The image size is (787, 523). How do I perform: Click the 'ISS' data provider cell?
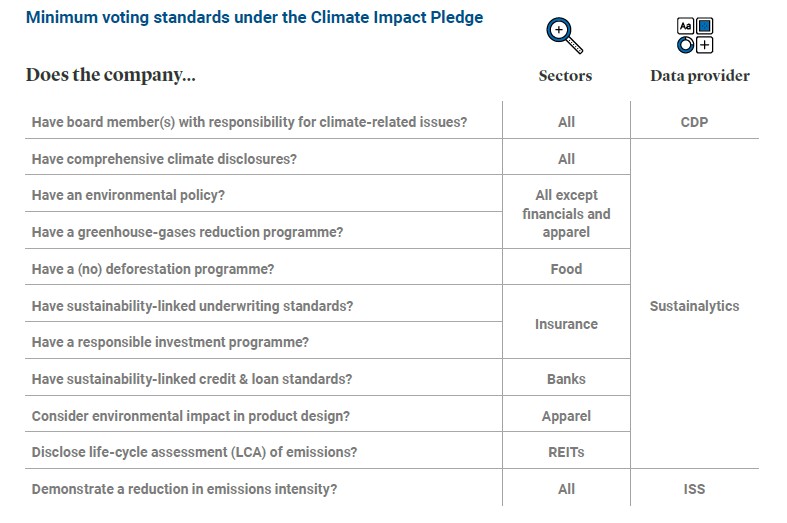pyautogui.click(x=694, y=489)
